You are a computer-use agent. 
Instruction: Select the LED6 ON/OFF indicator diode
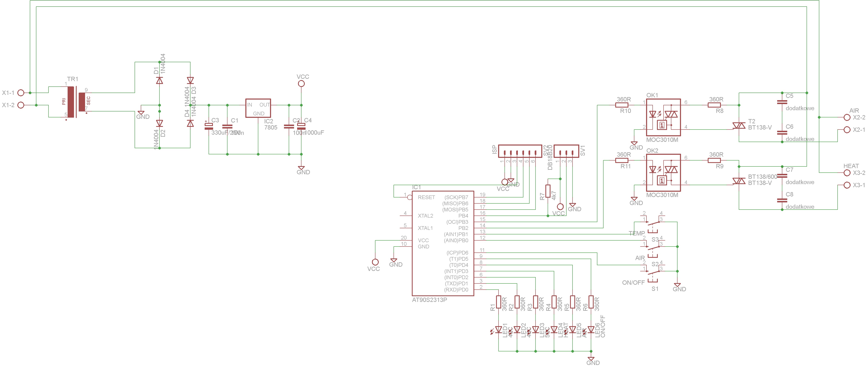pos(591,330)
